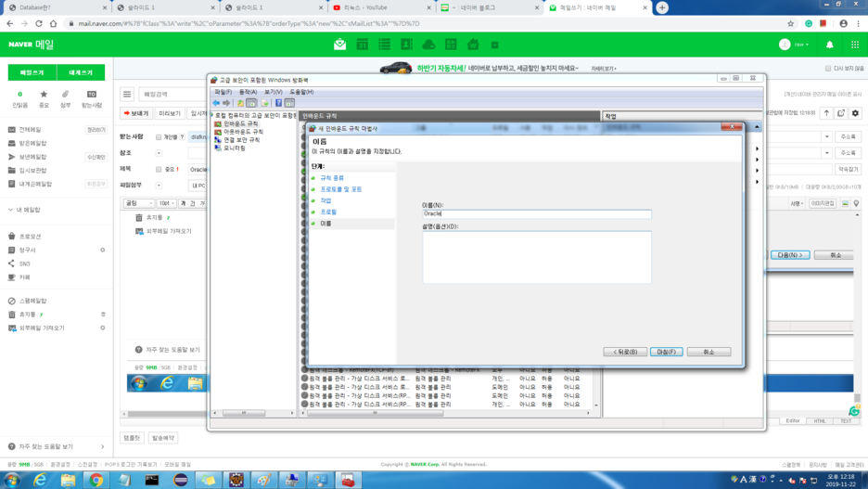This screenshot has height=489, width=868.
Task: Open the 받은메일함 folder
Action: [x=32, y=143]
